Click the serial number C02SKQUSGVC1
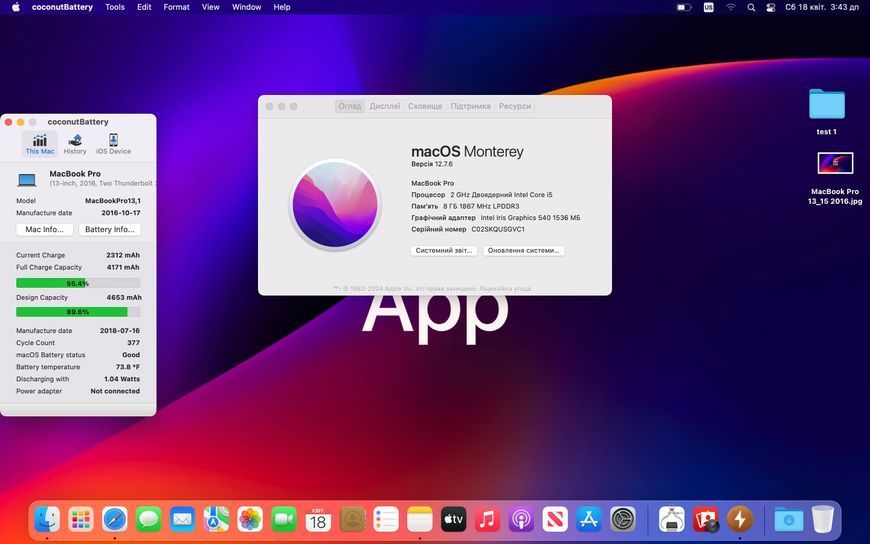The image size is (870, 544). click(498, 229)
